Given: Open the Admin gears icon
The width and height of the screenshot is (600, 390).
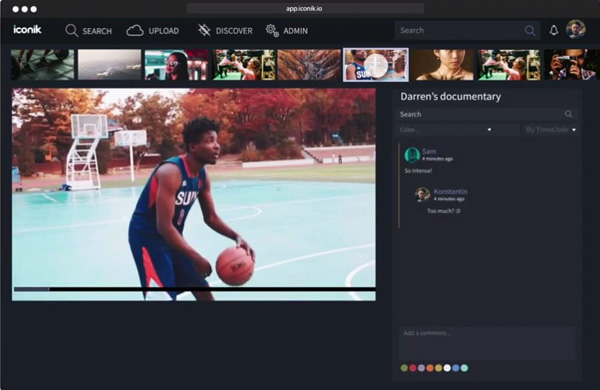Looking at the screenshot, I should 272,31.
